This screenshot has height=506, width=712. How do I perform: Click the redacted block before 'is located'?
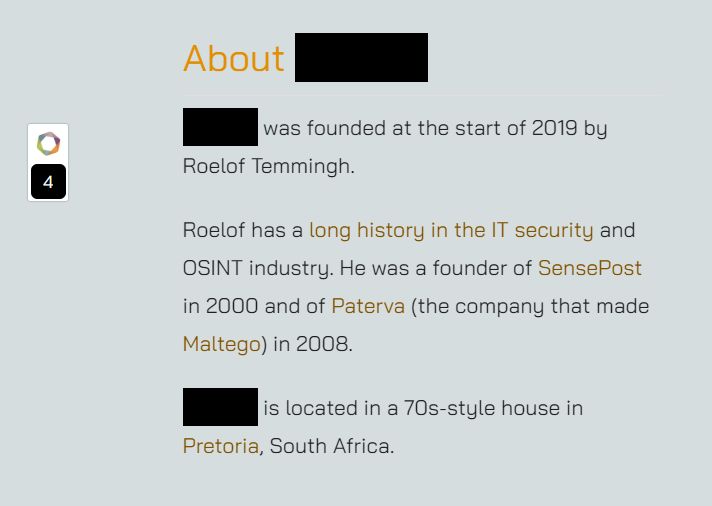pos(220,407)
